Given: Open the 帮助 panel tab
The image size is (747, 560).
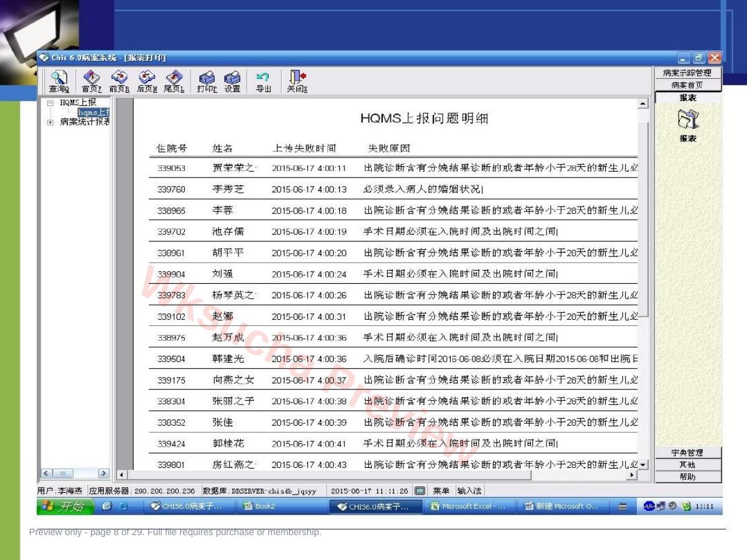Looking at the screenshot, I should click(x=687, y=477).
